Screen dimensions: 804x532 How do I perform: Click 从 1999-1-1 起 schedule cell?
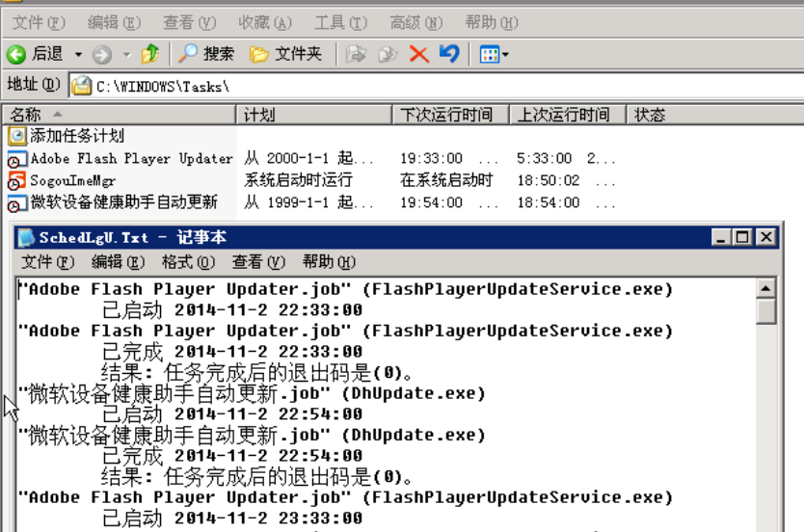coord(308,202)
